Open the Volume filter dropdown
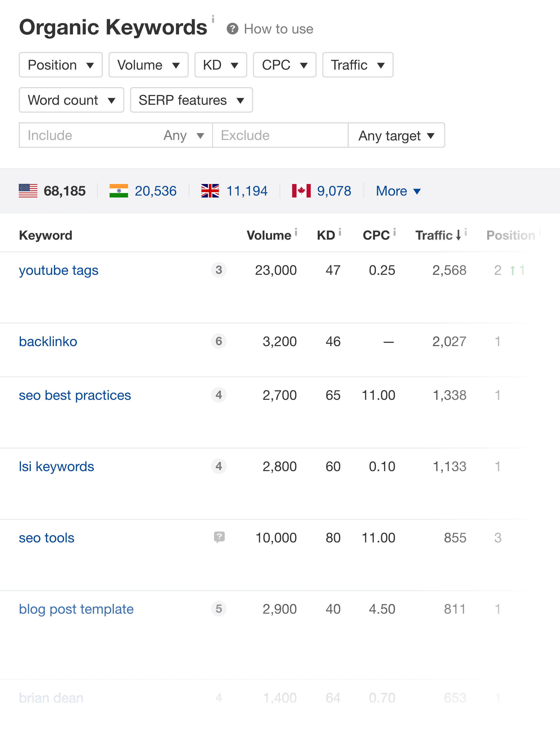This screenshot has height=730, width=560. pyautogui.click(x=148, y=65)
